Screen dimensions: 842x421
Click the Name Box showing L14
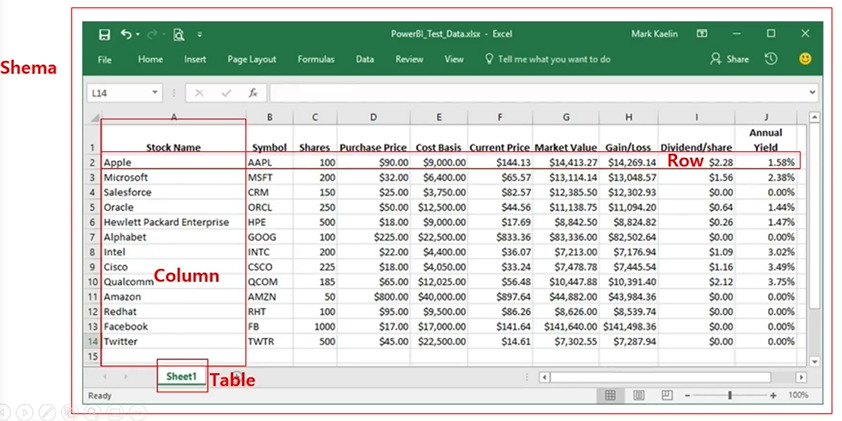coord(118,93)
